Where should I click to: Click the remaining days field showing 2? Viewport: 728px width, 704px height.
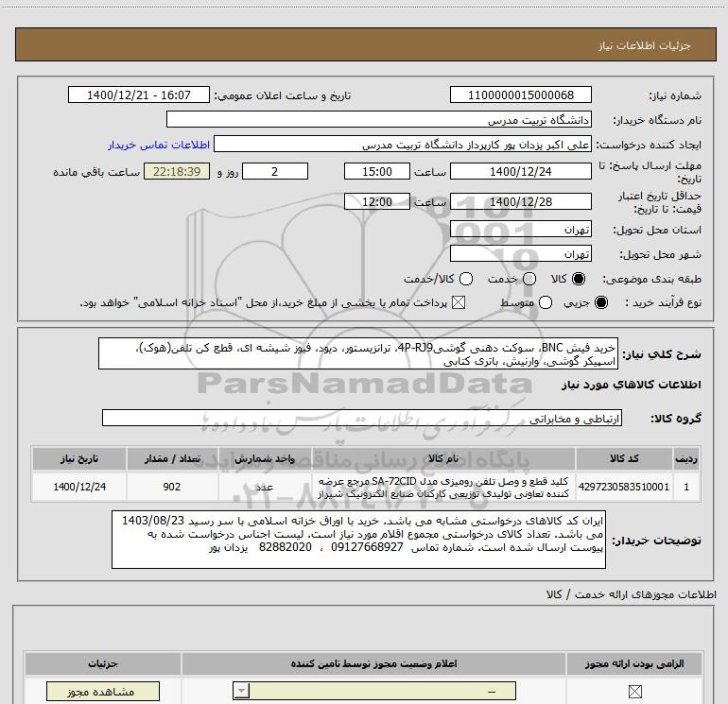pyautogui.click(x=275, y=171)
